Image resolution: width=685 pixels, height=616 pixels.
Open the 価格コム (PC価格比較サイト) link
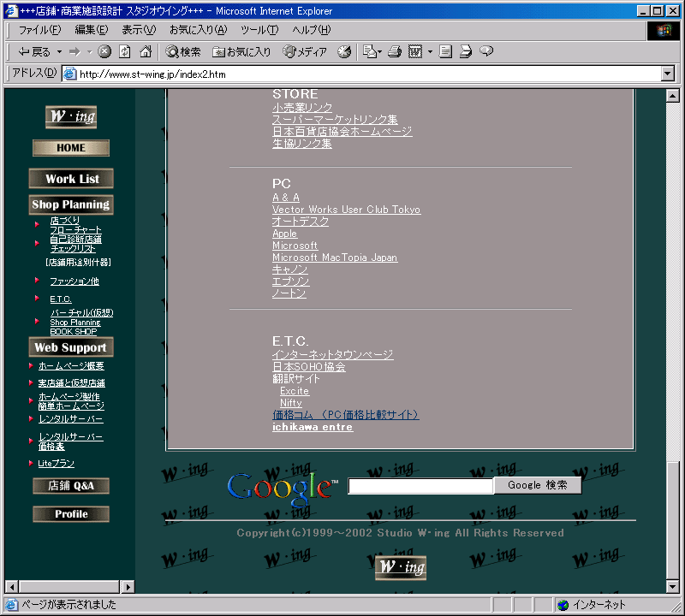click(x=346, y=415)
